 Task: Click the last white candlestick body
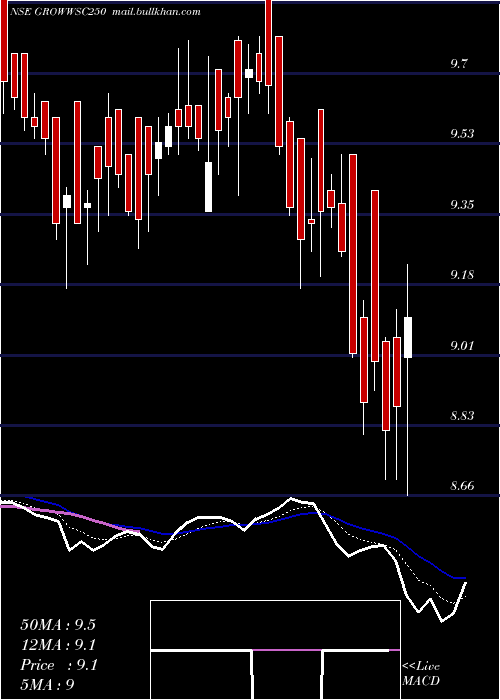coord(408,338)
